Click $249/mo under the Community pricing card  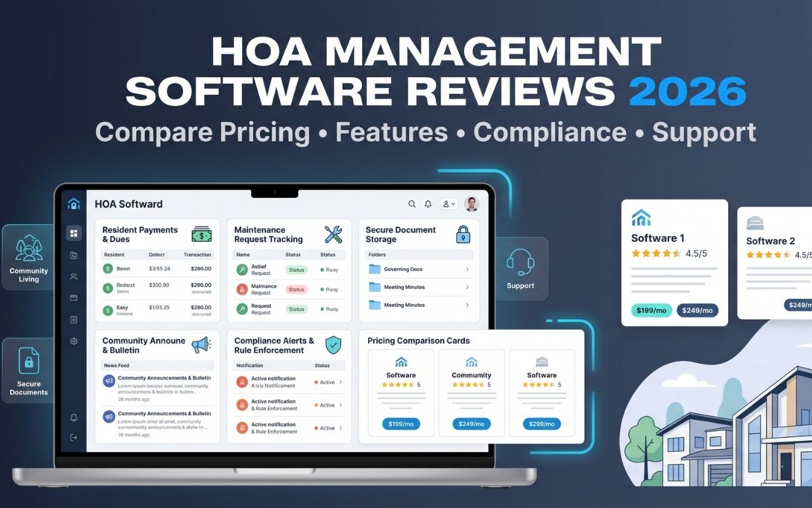click(x=472, y=424)
